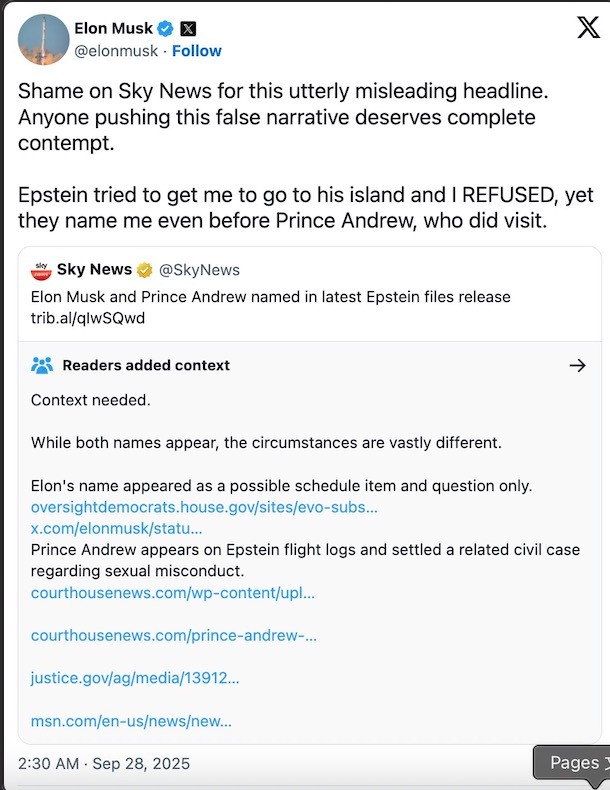The width and height of the screenshot is (610, 790).
Task: Open the x.com/elonmusk/statu... link
Action: pos(116,528)
